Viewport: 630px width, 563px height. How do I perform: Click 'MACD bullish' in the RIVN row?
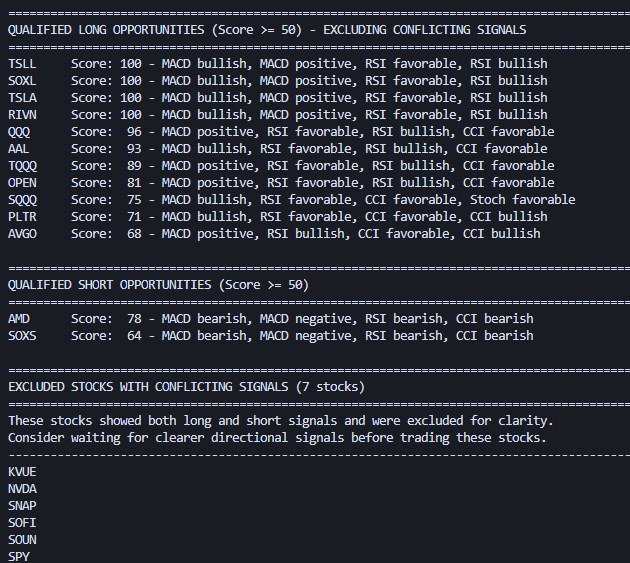pyautogui.click(x=204, y=115)
